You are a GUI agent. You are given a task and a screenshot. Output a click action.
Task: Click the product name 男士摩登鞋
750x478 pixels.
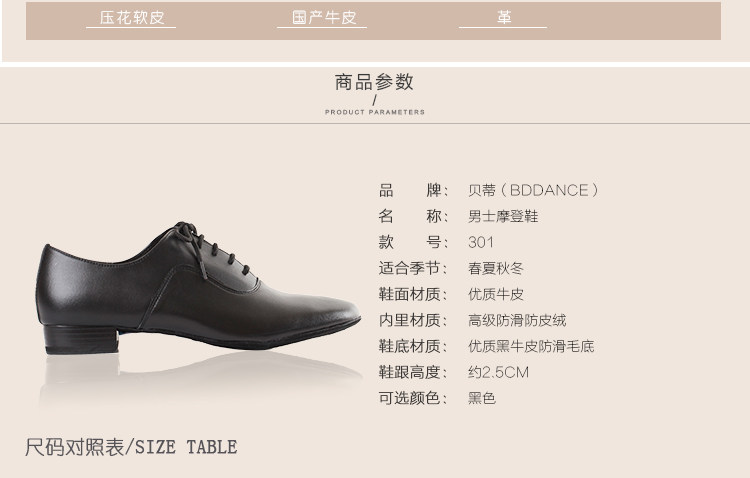click(503, 216)
